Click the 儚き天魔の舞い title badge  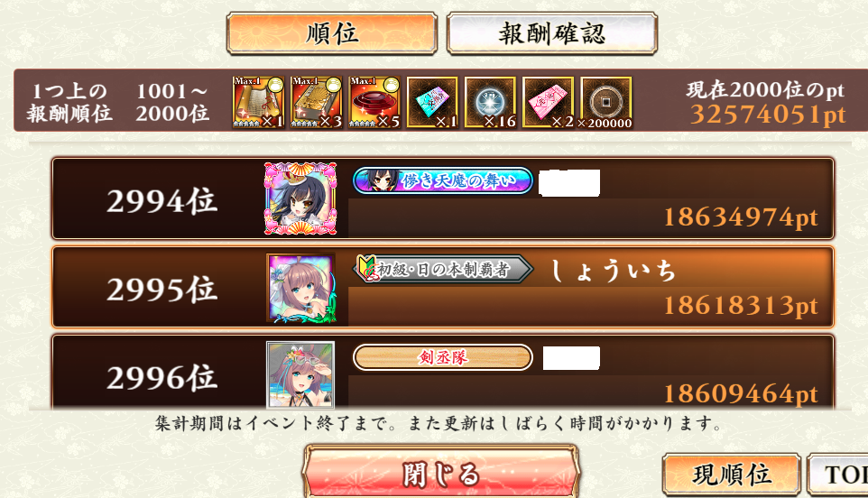click(443, 181)
